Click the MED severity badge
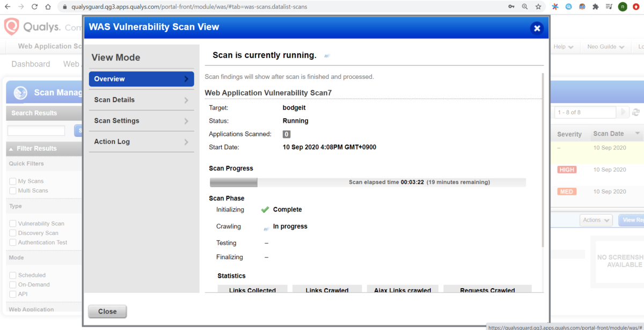The height and width of the screenshot is (330, 644). (567, 192)
